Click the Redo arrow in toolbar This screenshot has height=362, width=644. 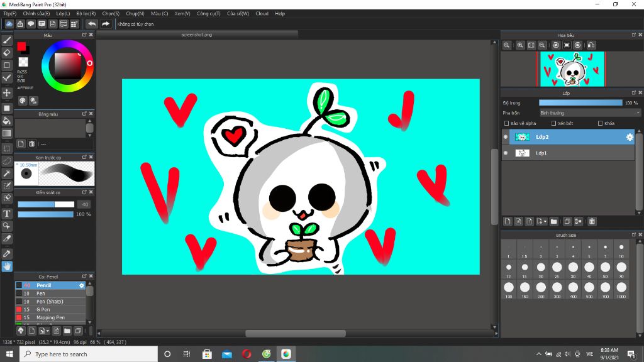click(106, 24)
